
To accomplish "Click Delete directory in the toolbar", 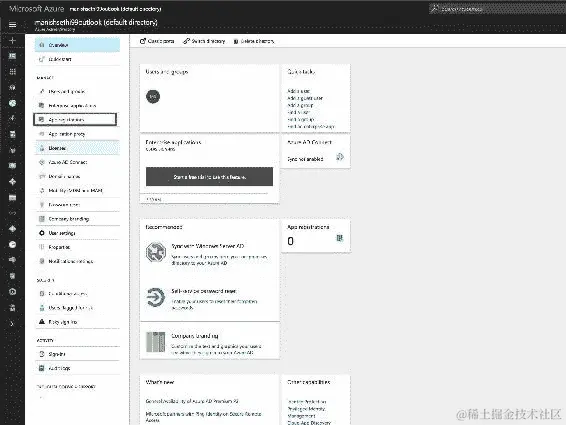I will point(254,41).
